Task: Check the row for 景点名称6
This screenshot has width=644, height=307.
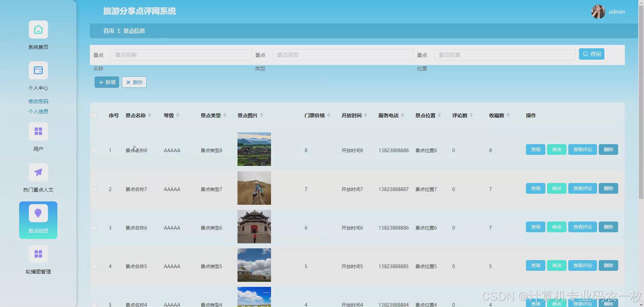Action: (94, 228)
